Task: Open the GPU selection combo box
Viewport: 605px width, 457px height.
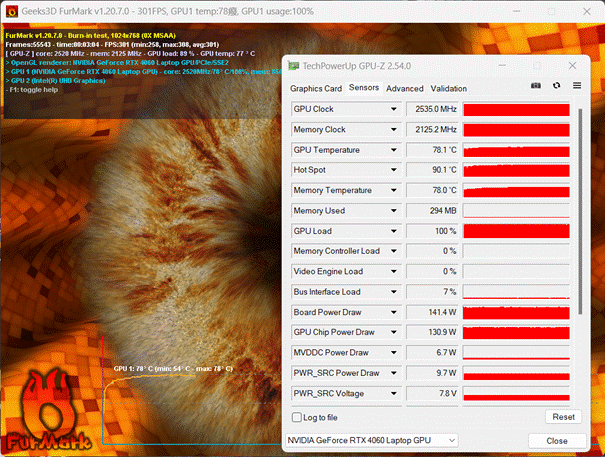Action: click(372, 440)
